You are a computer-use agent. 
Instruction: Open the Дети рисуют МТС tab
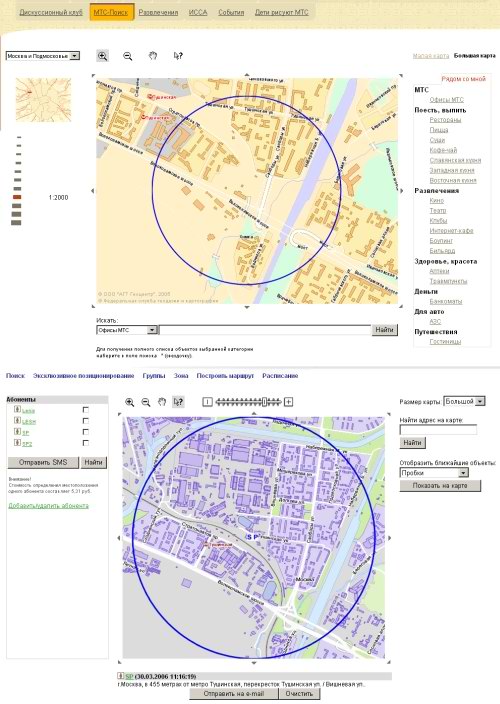click(x=281, y=12)
